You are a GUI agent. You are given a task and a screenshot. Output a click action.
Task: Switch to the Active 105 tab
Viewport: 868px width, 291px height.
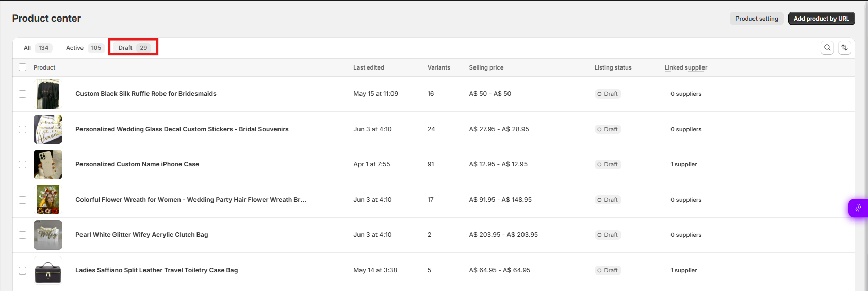click(84, 48)
